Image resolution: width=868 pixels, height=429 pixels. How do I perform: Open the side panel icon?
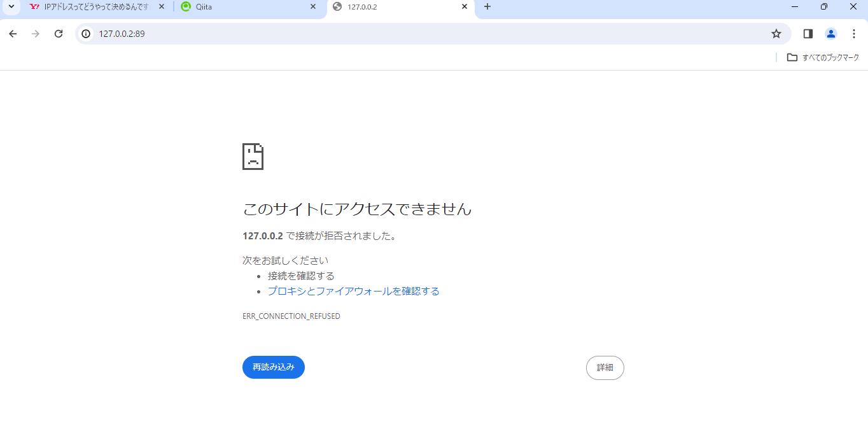(x=808, y=34)
